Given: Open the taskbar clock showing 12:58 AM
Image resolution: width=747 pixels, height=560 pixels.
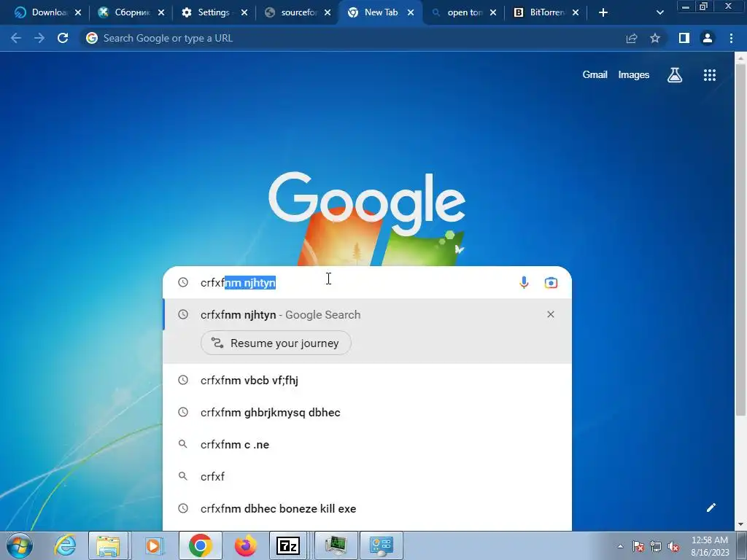Looking at the screenshot, I should 710,545.
